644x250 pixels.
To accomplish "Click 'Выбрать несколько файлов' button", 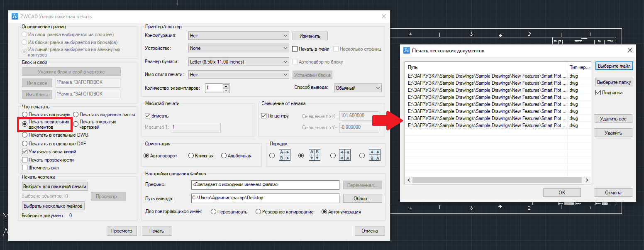I will 53,206.
